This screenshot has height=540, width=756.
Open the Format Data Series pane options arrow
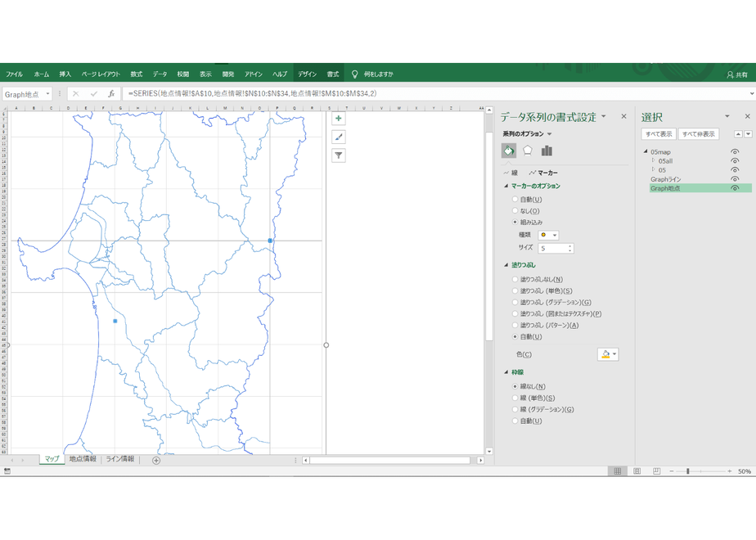click(604, 116)
